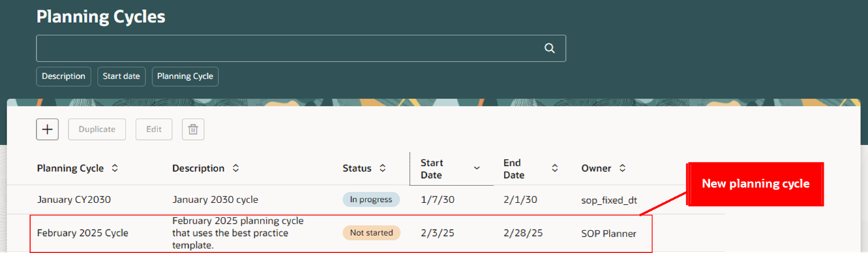
Task: Select the Planning Cycle filter chip
Action: point(185,76)
